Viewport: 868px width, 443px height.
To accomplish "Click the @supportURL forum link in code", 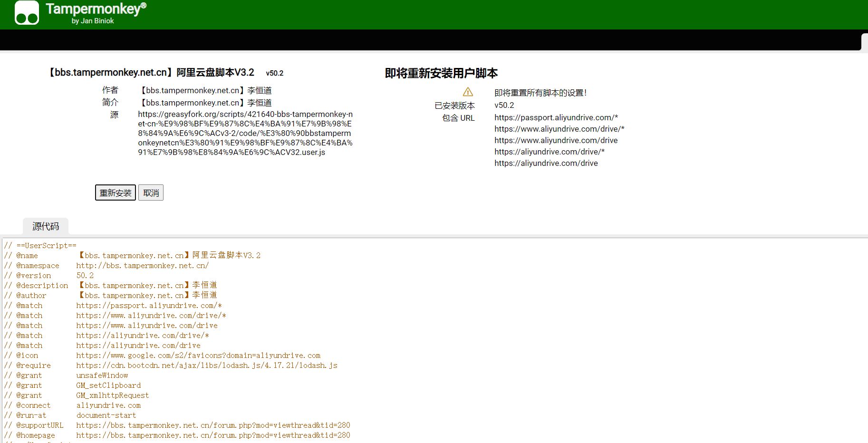I will [x=212, y=425].
